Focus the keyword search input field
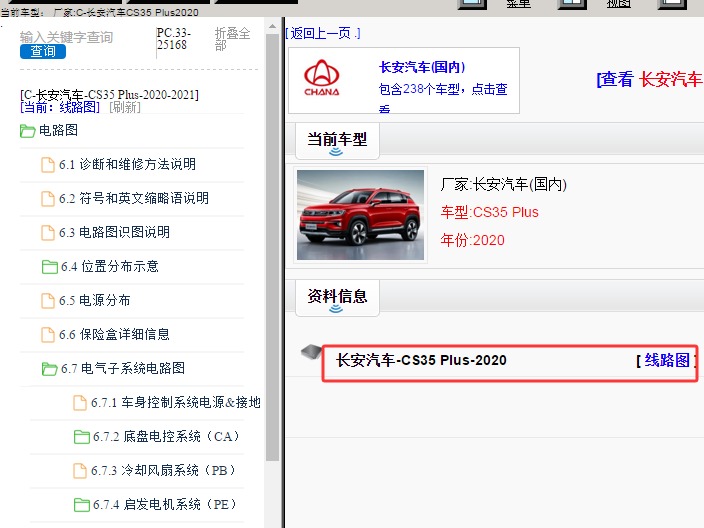 click(x=66, y=37)
